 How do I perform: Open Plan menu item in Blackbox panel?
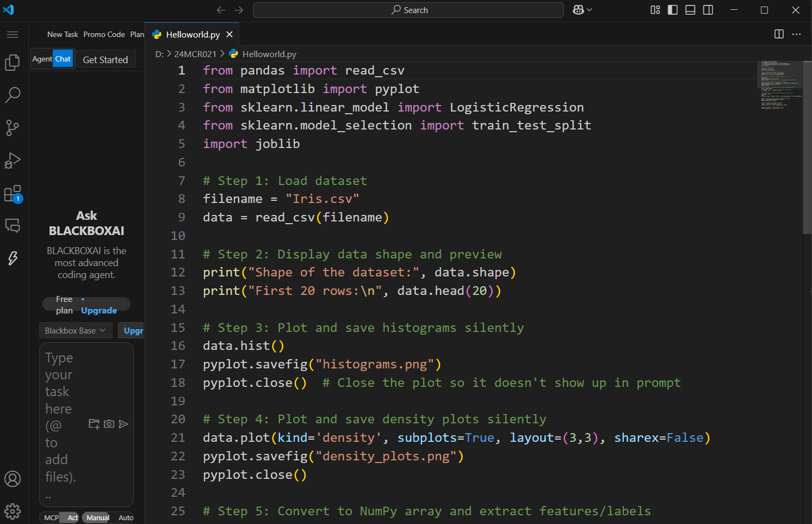pyautogui.click(x=137, y=34)
